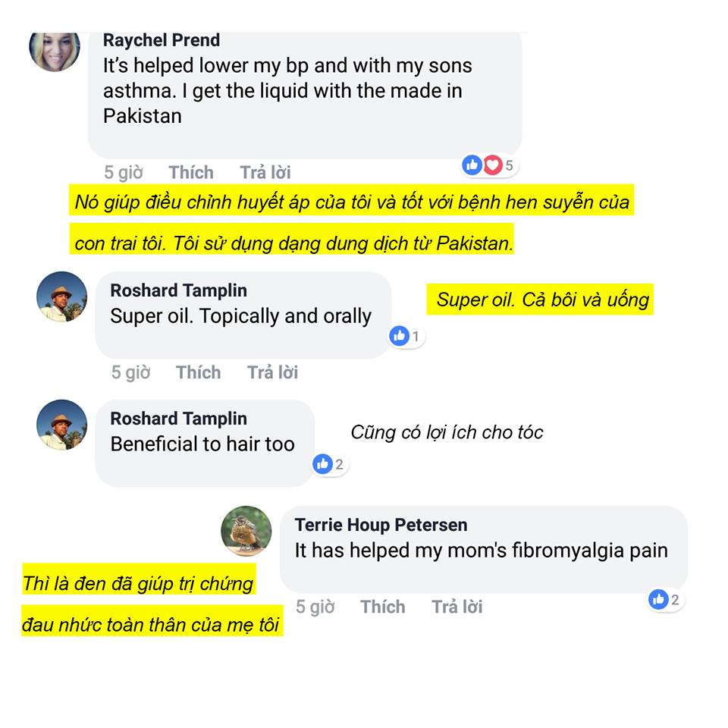Click Roshard Tamplin name on hair comment
Screen dimensions: 728x728
[179, 419]
